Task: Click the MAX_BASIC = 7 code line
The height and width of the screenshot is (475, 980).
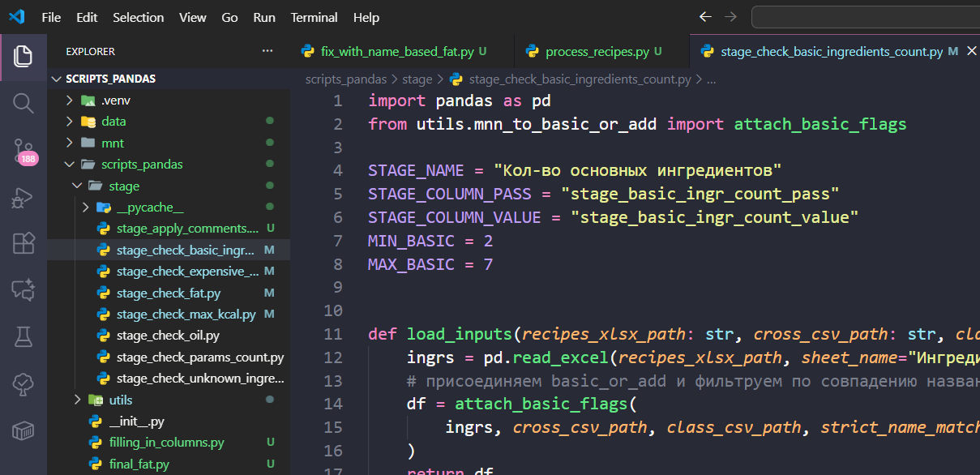Action: click(x=430, y=264)
